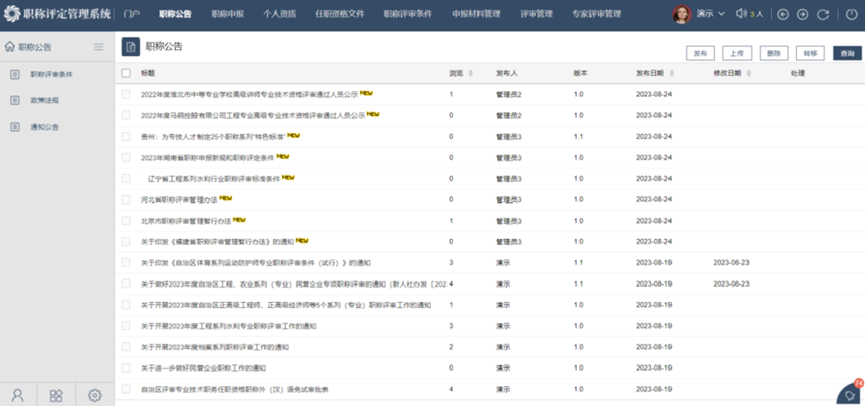The width and height of the screenshot is (865, 406).
Task: Click the 查询 button
Action: point(847,53)
